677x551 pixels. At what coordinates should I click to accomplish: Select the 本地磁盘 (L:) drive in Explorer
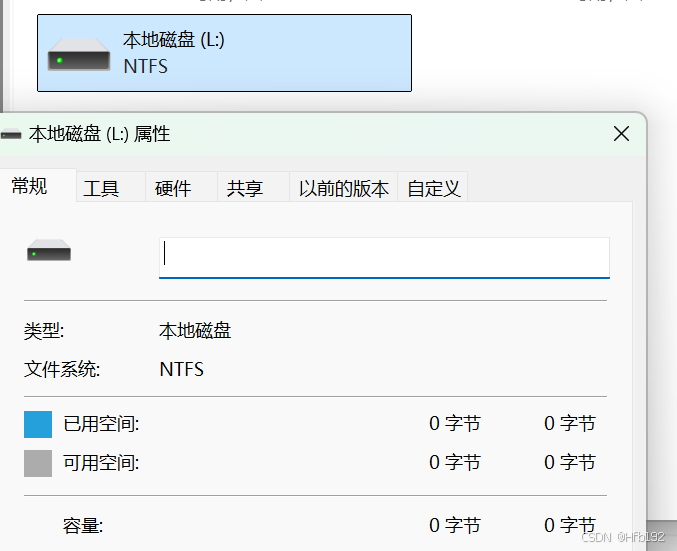click(x=225, y=53)
